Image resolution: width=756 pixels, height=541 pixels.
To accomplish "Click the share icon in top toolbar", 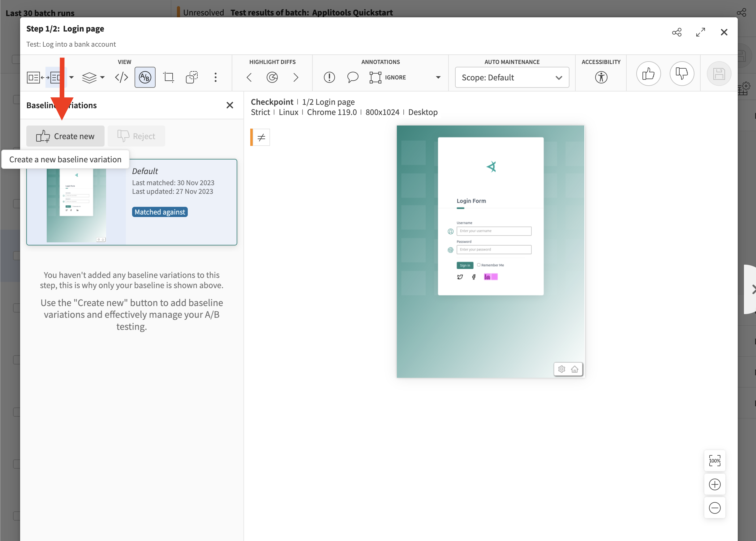I will pyautogui.click(x=677, y=32).
